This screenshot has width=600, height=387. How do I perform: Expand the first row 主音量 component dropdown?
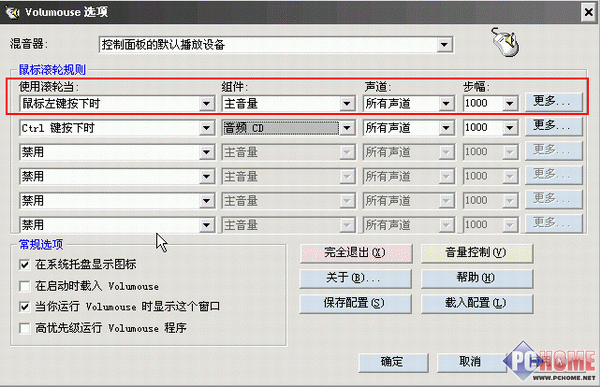pyautogui.click(x=347, y=103)
